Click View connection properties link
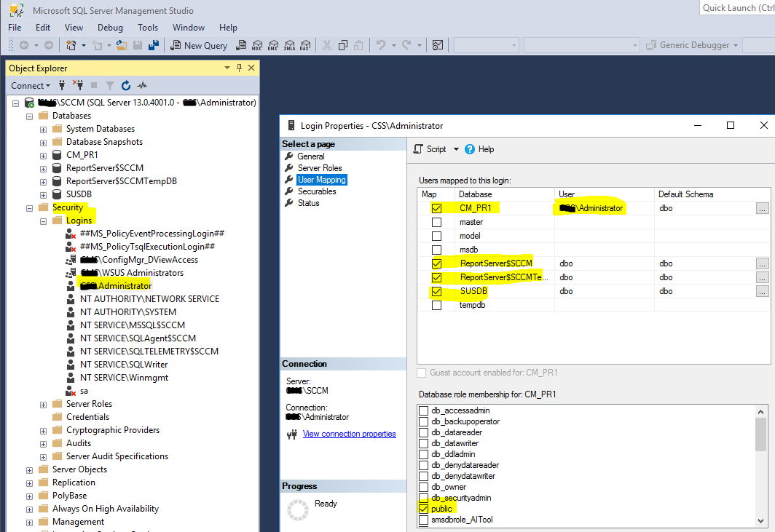The height and width of the screenshot is (532, 775). [350, 434]
